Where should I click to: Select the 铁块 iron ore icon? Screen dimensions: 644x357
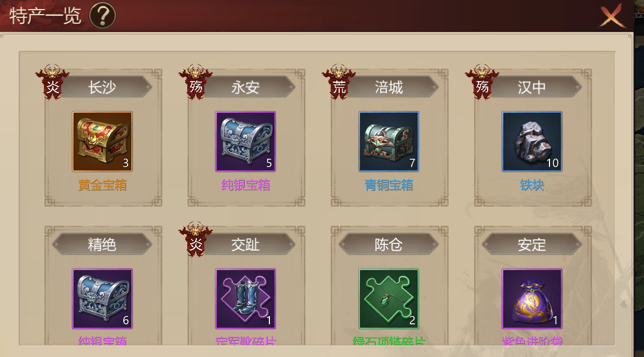pyautogui.click(x=532, y=141)
